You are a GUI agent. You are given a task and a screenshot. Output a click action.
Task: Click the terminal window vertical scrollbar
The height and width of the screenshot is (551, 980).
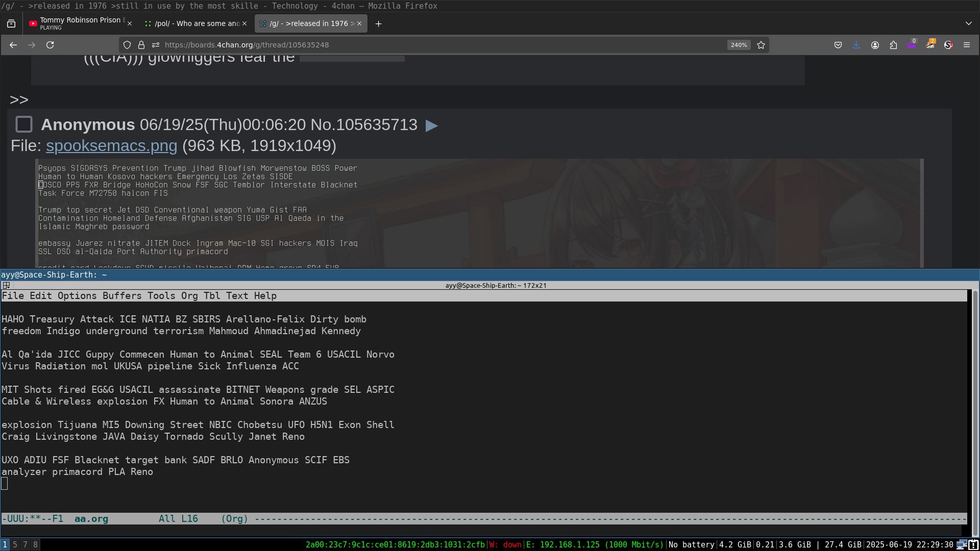[975, 413]
